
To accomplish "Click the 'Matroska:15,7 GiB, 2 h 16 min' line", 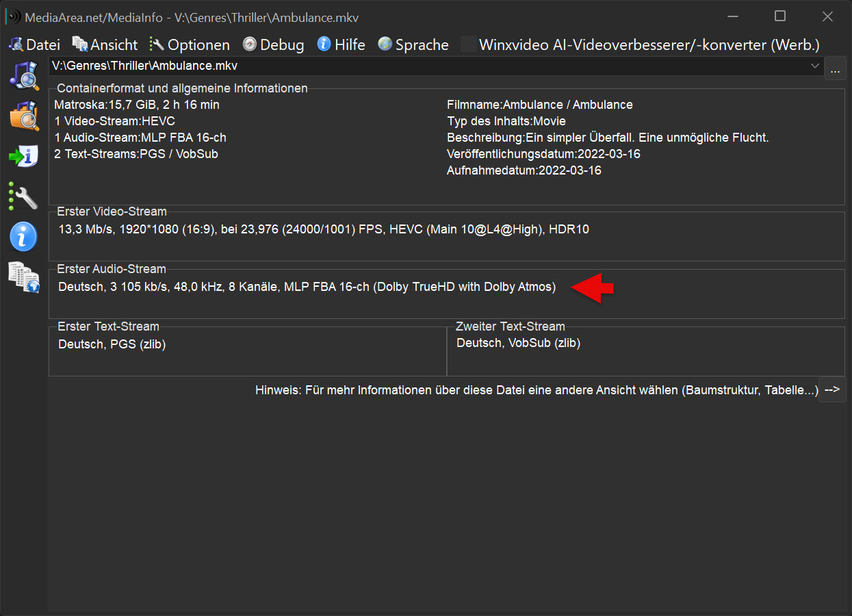I will pyautogui.click(x=137, y=105).
